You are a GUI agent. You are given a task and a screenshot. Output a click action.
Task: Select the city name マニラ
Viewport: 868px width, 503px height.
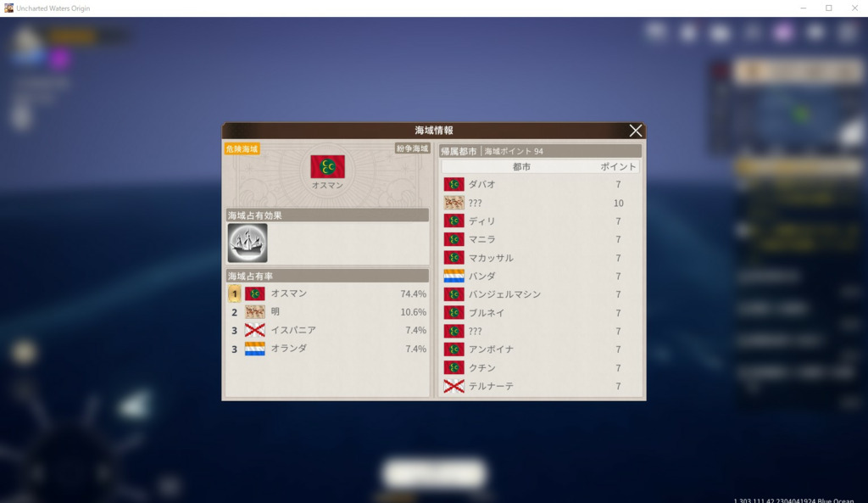coord(482,239)
